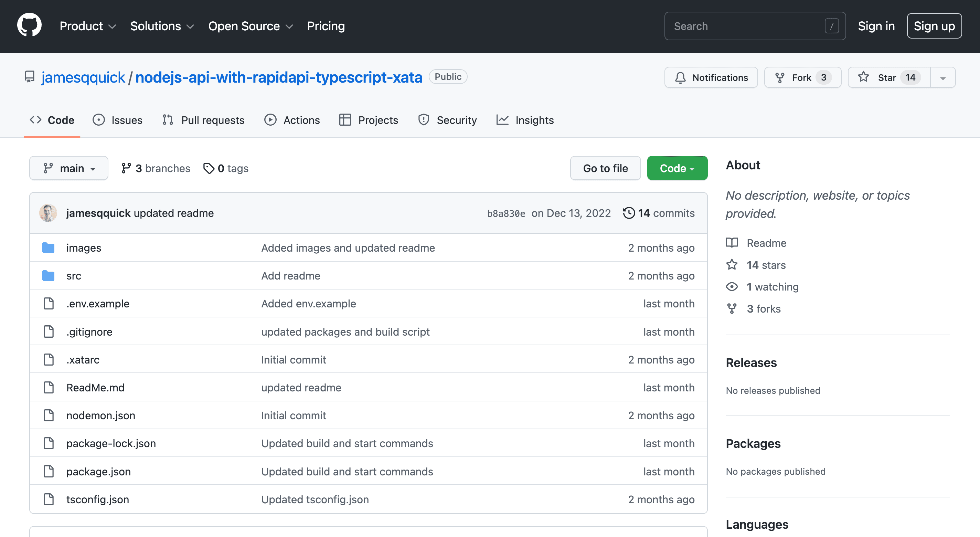
Task: Open the 'updated readme' latest commit message
Action: (174, 213)
